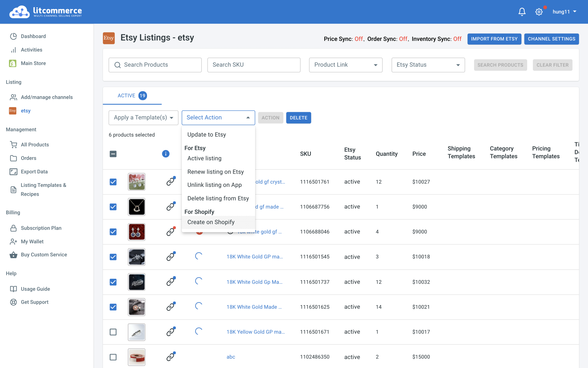Click link icon for SKU 1116501761

[171, 181]
